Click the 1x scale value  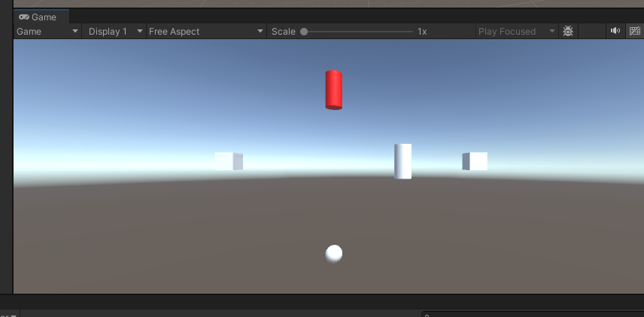pyautogui.click(x=422, y=32)
